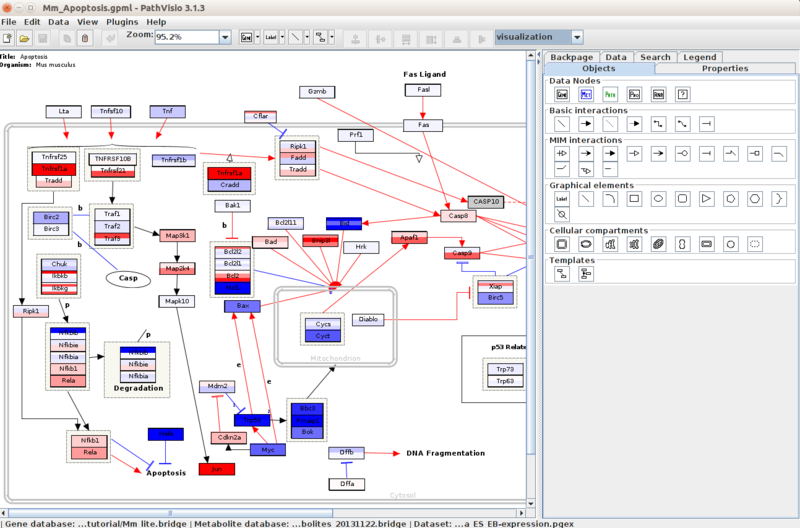
Task: Select the triangle graphical element
Action: 707,199
